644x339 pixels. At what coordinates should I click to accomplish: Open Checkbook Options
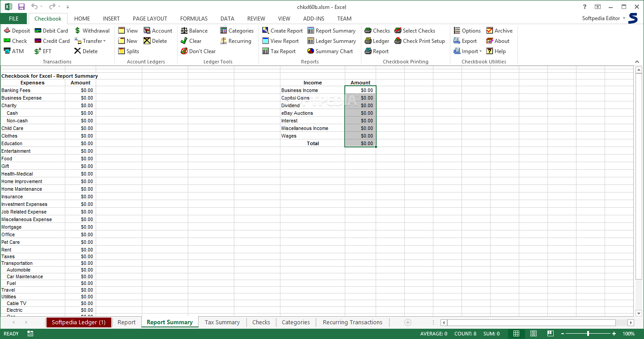(x=467, y=31)
